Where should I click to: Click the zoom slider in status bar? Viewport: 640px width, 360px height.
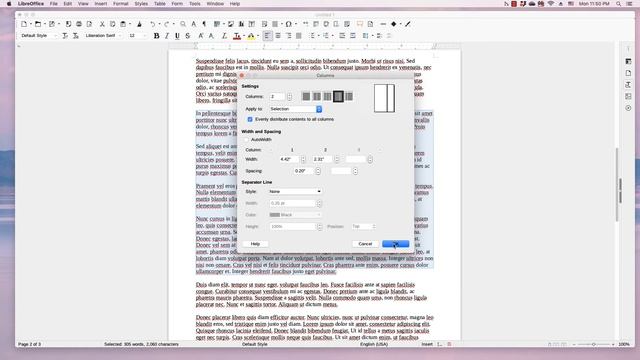tap(593, 344)
